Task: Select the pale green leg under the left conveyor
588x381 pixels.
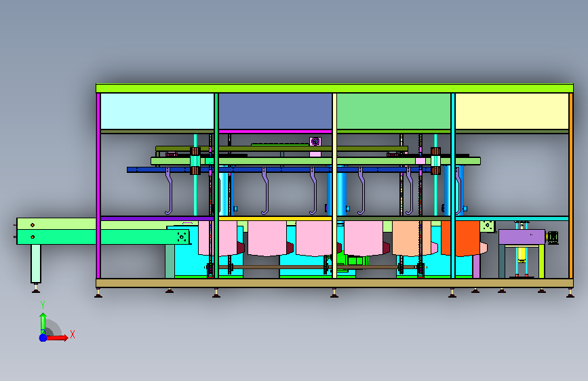Action: tap(36, 264)
